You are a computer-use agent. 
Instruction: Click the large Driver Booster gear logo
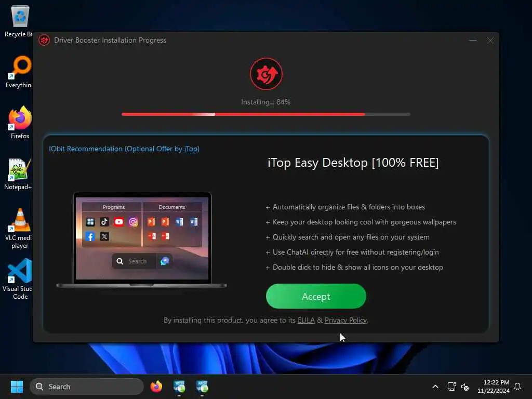(x=267, y=74)
